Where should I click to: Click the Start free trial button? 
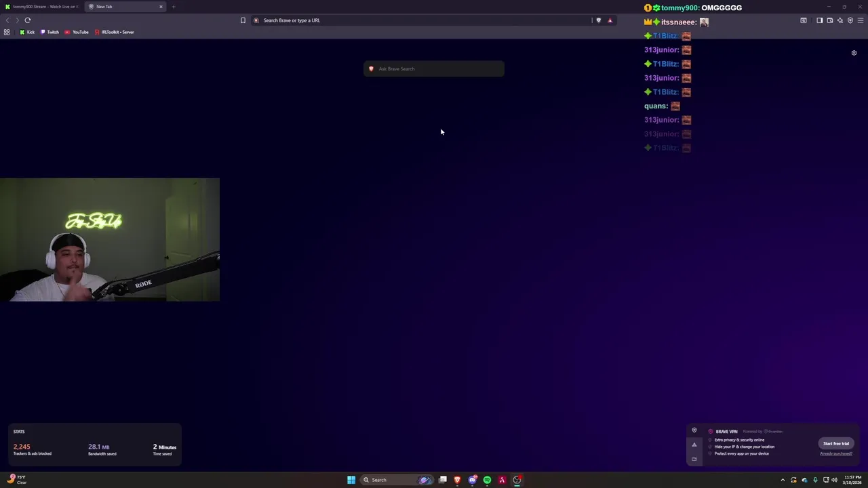coord(836,443)
